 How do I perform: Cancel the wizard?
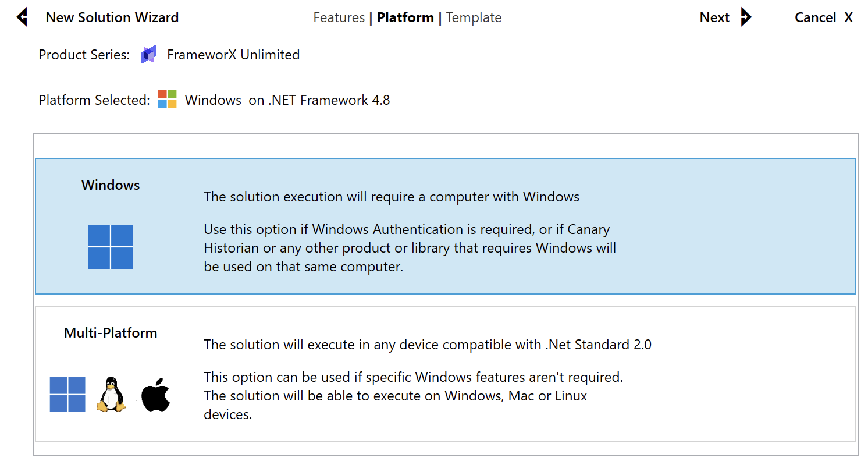(x=815, y=17)
